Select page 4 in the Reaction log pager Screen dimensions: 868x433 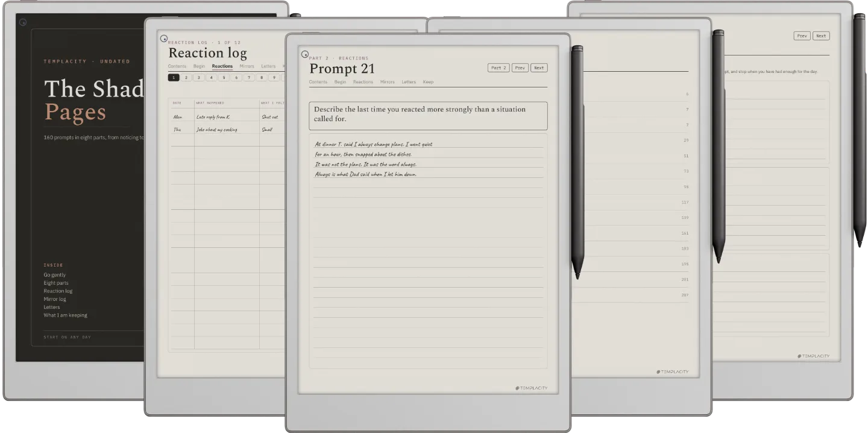tap(212, 78)
